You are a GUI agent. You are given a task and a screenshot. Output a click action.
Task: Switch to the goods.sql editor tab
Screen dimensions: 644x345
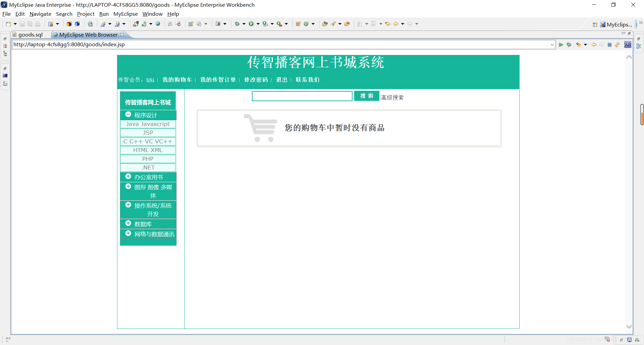point(30,34)
